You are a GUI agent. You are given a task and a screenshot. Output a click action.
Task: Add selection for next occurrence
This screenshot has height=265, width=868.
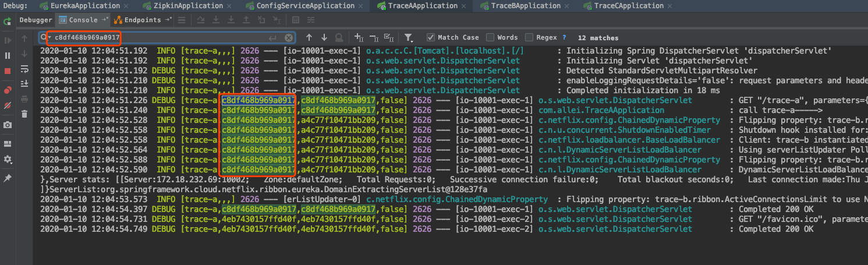click(x=359, y=37)
